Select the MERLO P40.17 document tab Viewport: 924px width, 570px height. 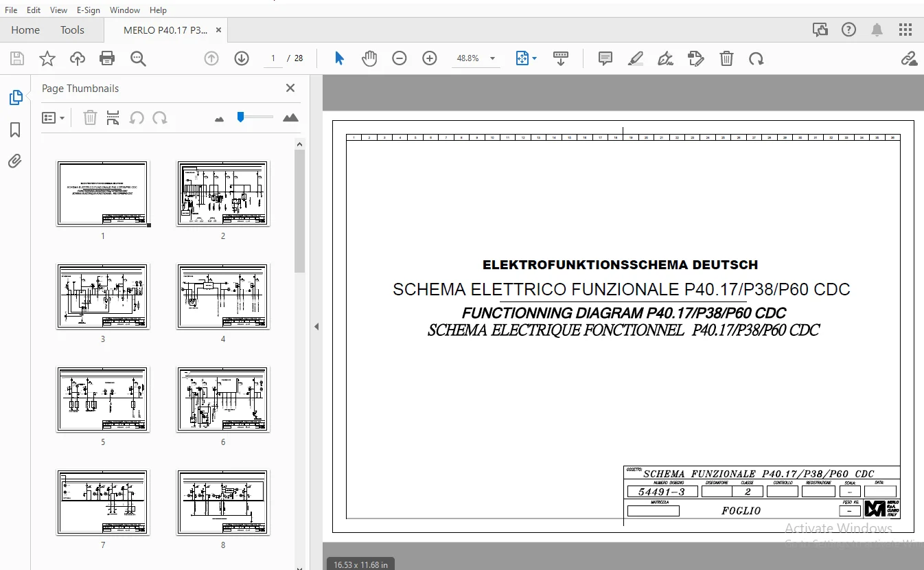point(165,30)
